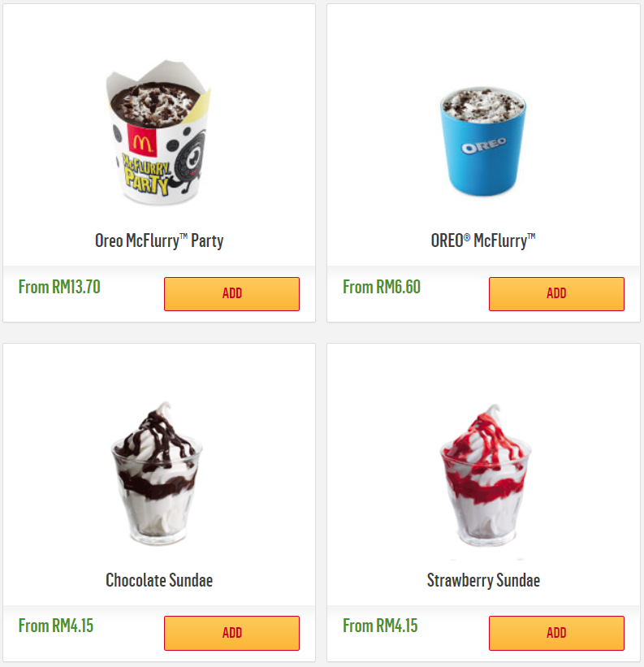
Task: Open the blue OREO McFlurry cup image
Action: coord(483,141)
